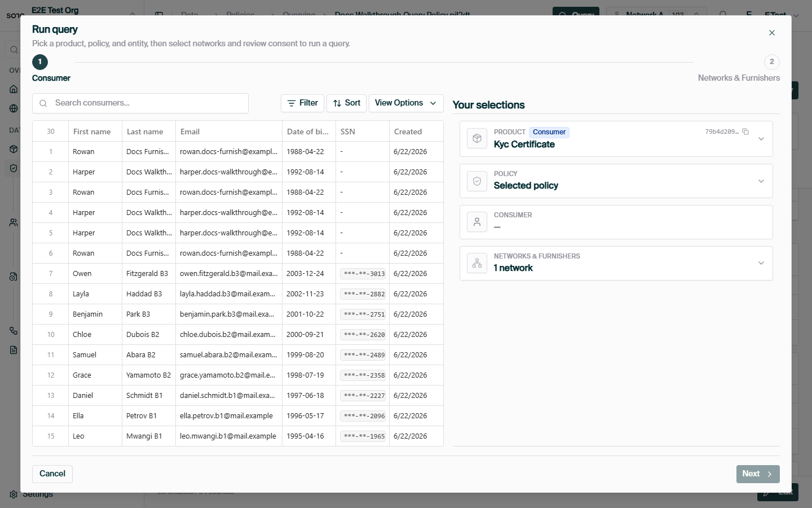Click date of birth 2003-12-24
The height and width of the screenshot is (508, 812).
(305, 274)
